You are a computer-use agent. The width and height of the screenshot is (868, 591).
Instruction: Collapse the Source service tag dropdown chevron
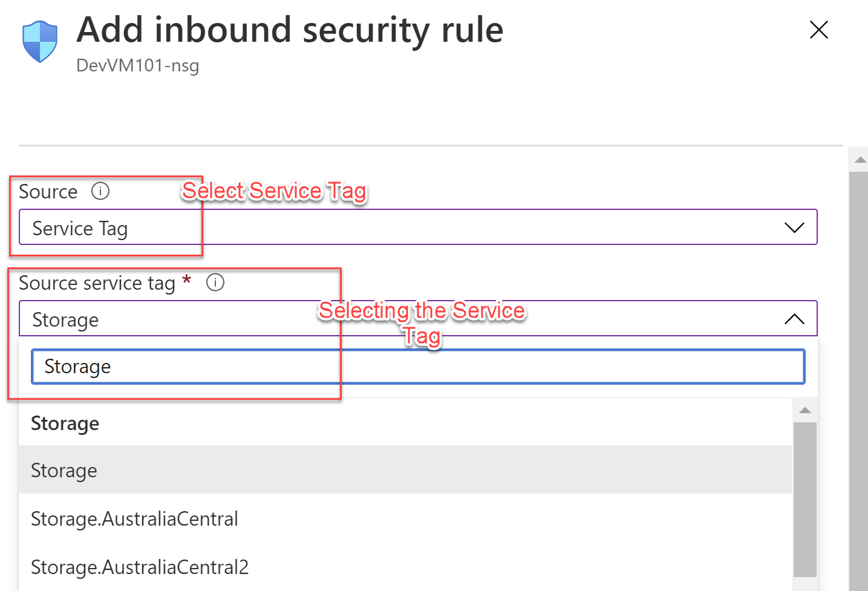[x=794, y=319]
